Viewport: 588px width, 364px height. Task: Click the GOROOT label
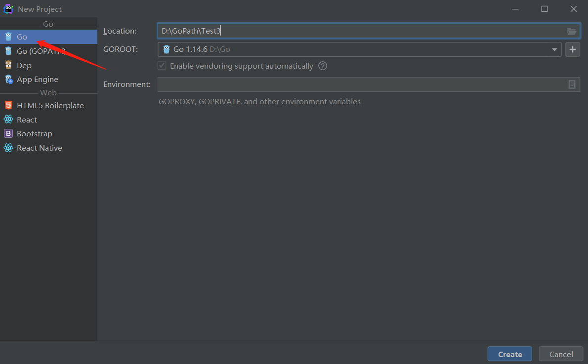click(x=121, y=49)
